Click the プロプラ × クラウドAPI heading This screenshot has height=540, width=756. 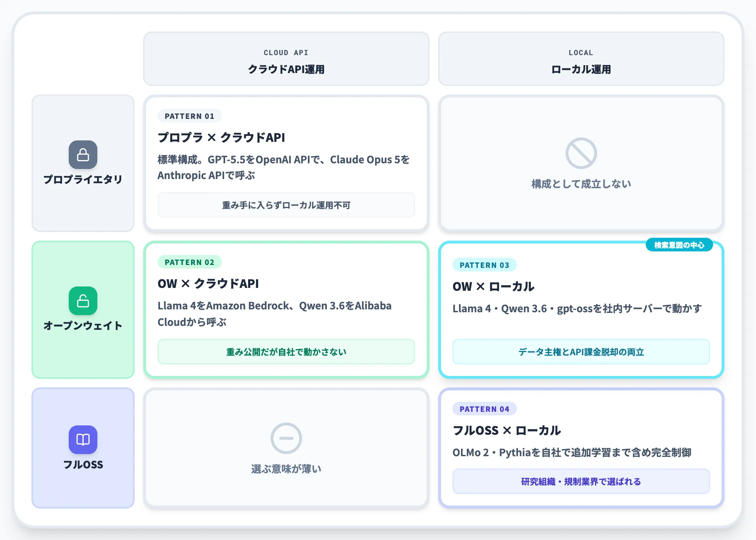221,138
